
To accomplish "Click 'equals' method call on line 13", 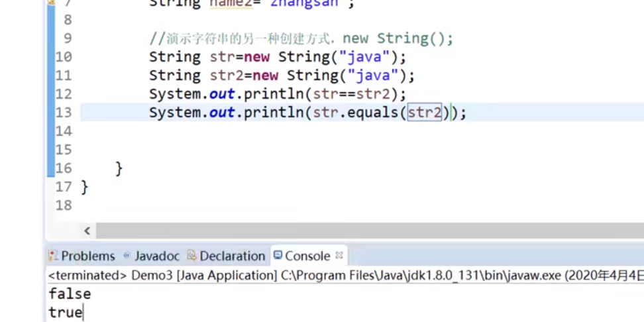I will point(373,112).
